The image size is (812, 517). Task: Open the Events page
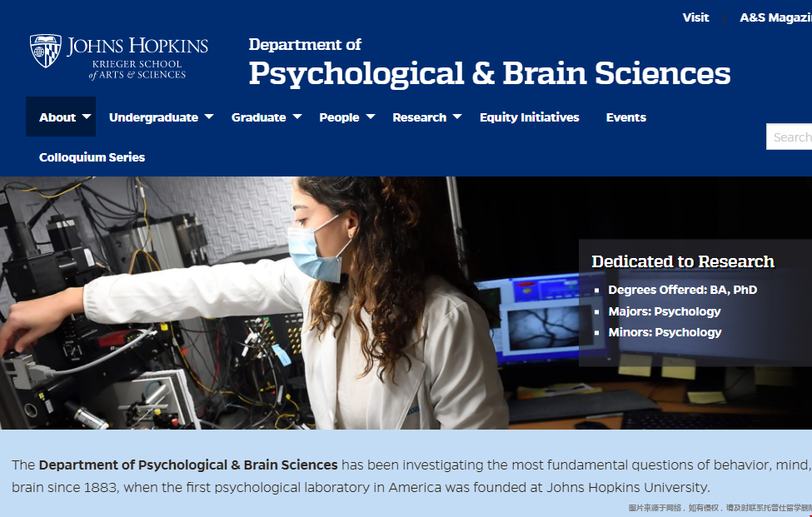pyautogui.click(x=626, y=117)
